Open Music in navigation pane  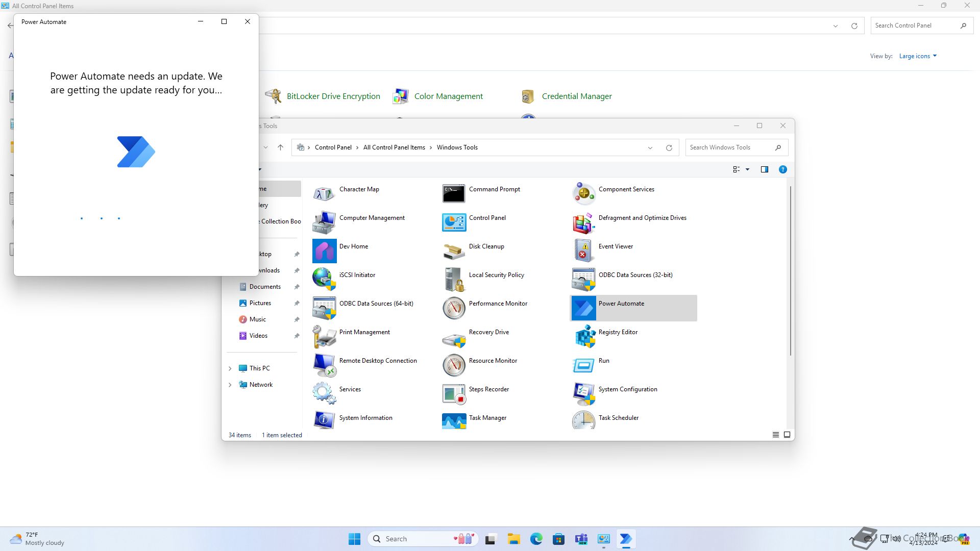point(258,319)
